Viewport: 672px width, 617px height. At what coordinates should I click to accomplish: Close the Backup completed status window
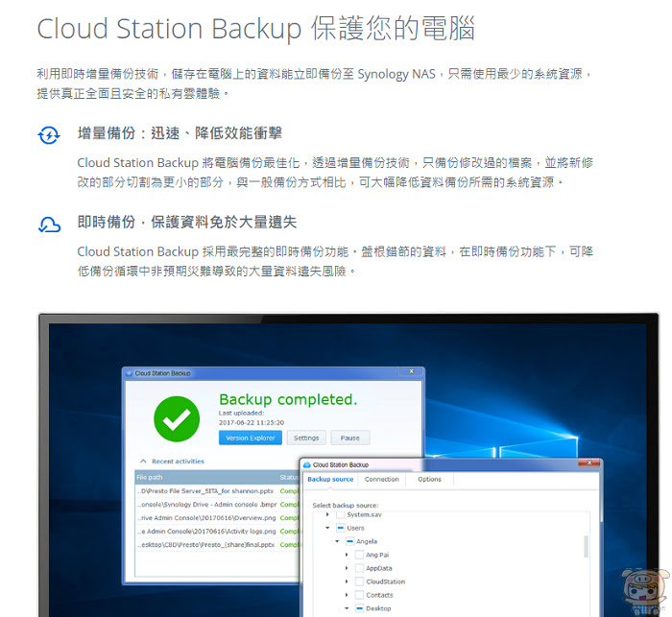point(412,371)
